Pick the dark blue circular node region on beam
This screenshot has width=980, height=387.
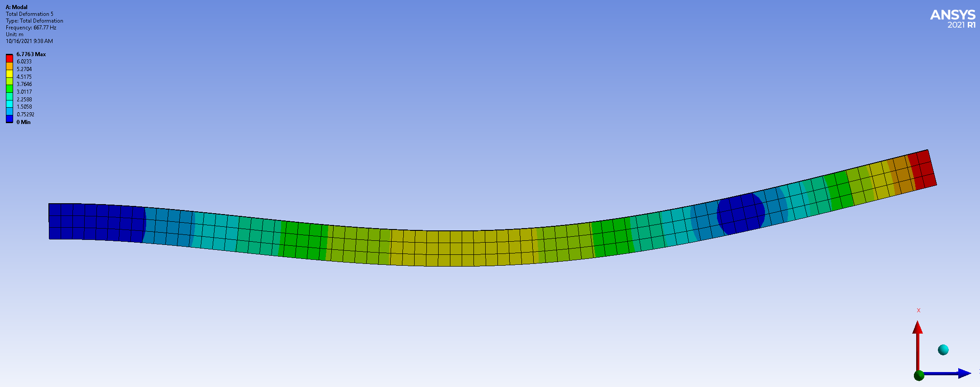coord(741,213)
